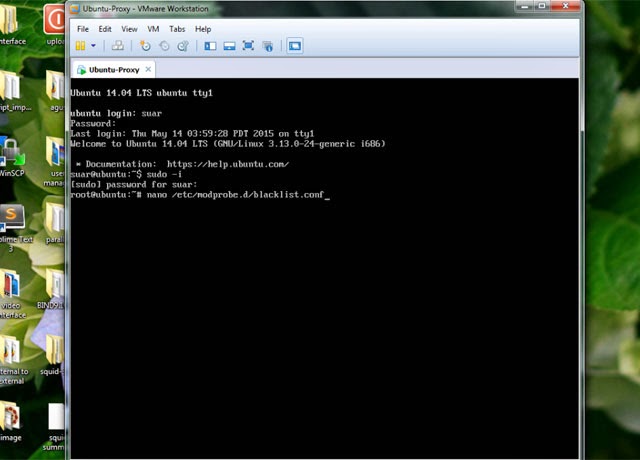The height and width of the screenshot is (460, 640).
Task: Toggle the thumbnail bar view
Action: point(229,46)
